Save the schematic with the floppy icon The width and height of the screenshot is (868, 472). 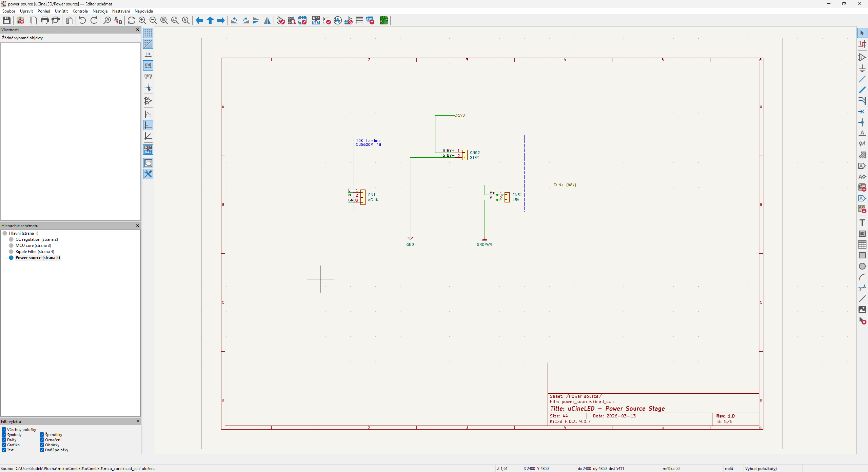pos(6,20)
